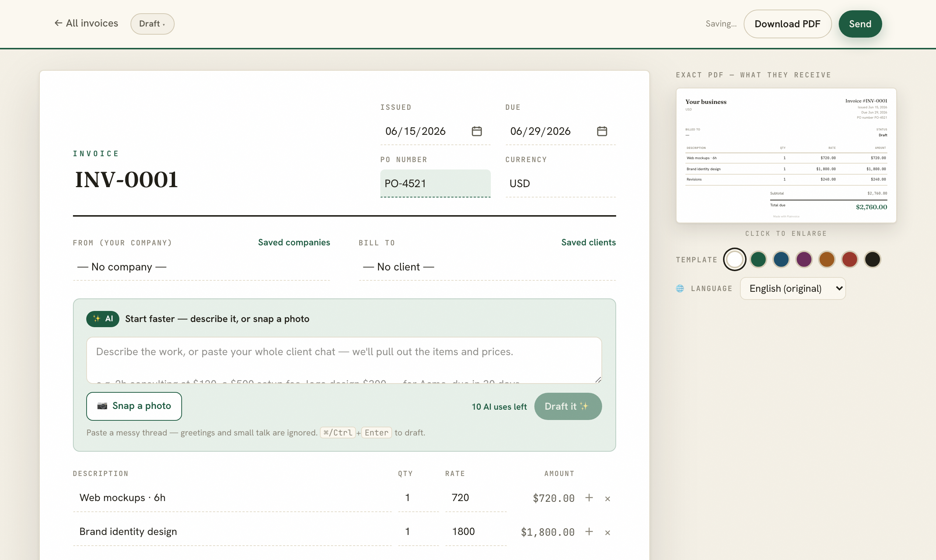The height and width of the screenshot is (560, 936).
Task: Click the Issued date field 06/15/2026
Action: coord(435,131)
